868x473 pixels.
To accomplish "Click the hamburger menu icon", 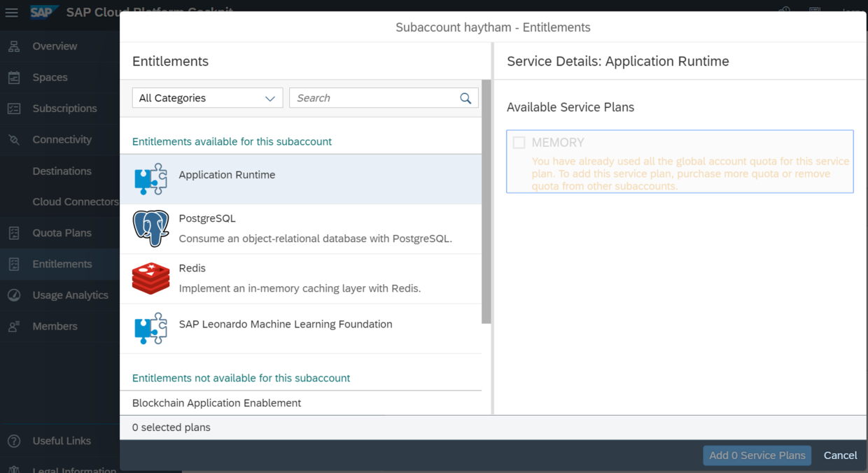I will tap(11, 13).
